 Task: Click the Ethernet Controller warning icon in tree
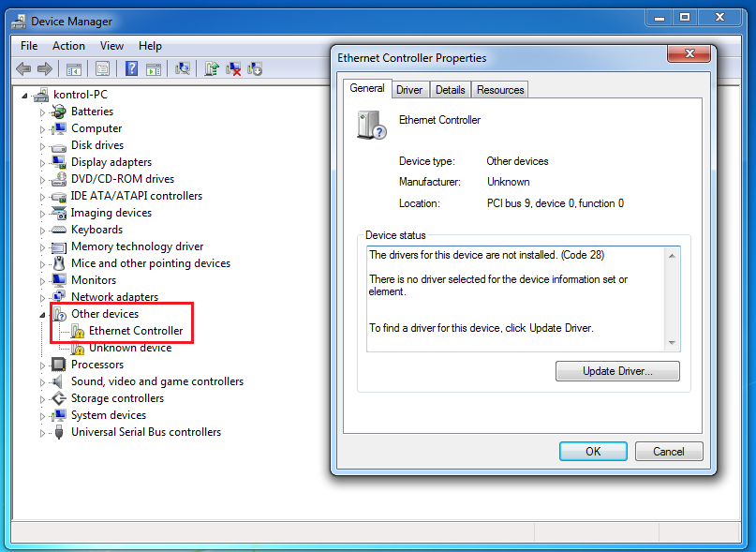78,331
